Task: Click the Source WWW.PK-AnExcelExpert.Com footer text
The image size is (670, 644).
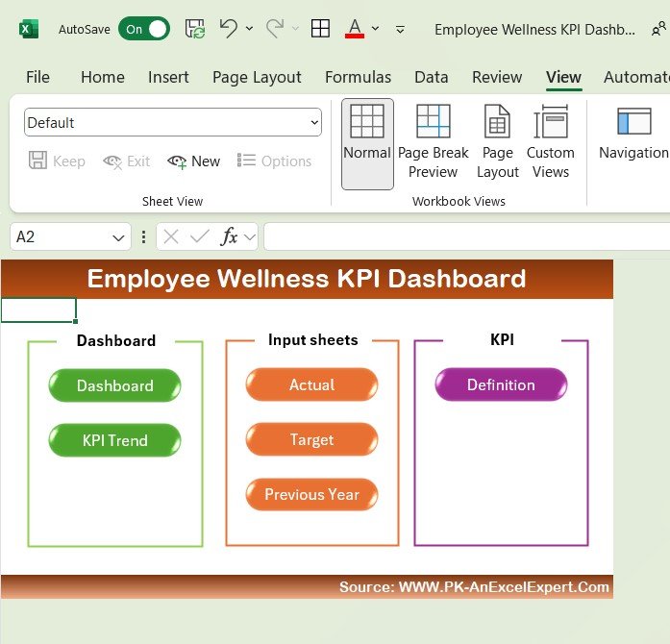Action: click(474, 586)
